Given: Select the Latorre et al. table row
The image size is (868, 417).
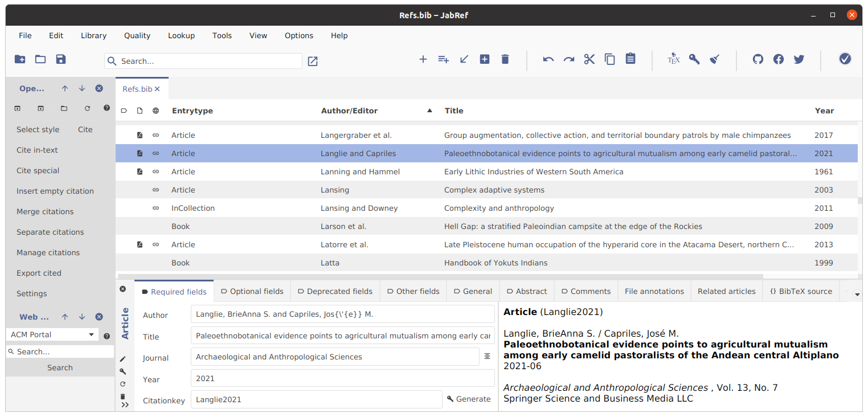Looking at the screenshot, I should [486, 244].
